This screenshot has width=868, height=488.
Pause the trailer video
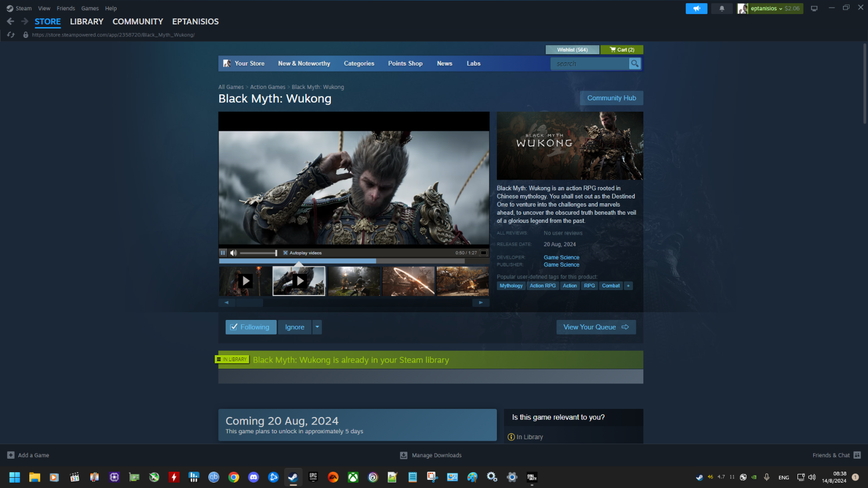pyautogui.click(x=223, y=253)
